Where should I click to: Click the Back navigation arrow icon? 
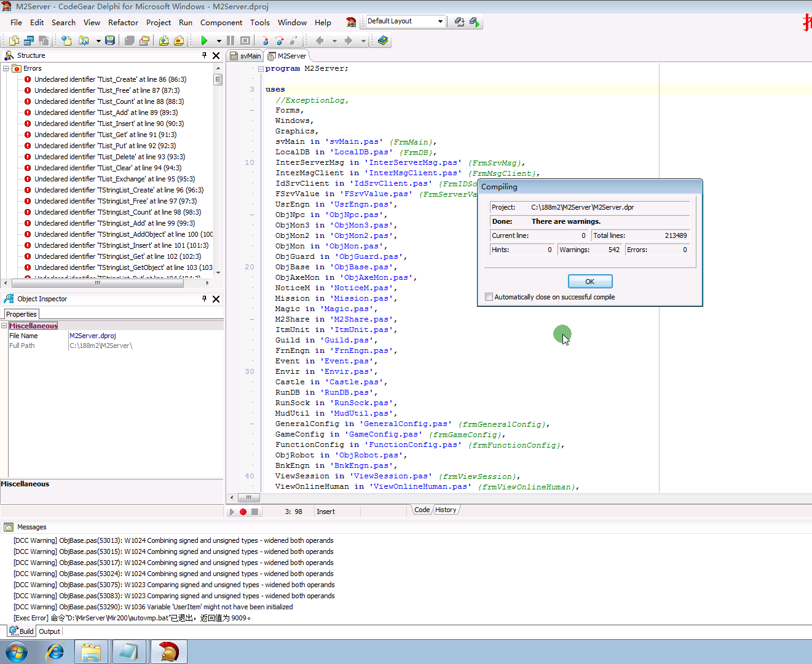tap(320, 41)
